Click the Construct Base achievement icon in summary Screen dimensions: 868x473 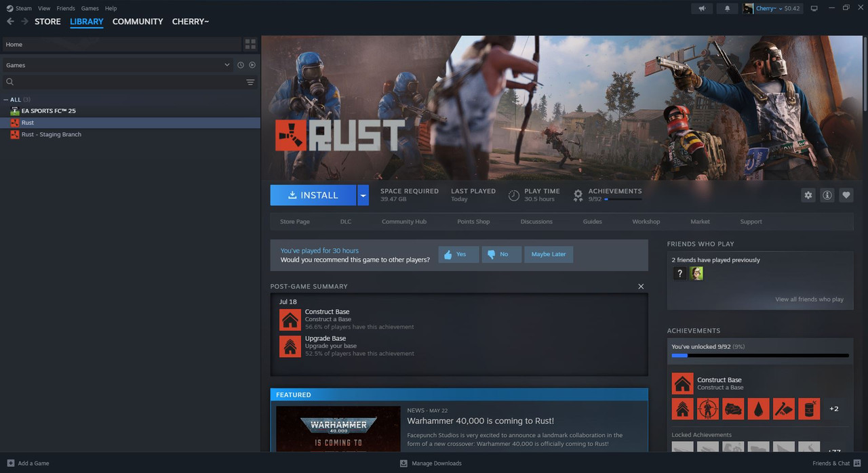[290, 320]
